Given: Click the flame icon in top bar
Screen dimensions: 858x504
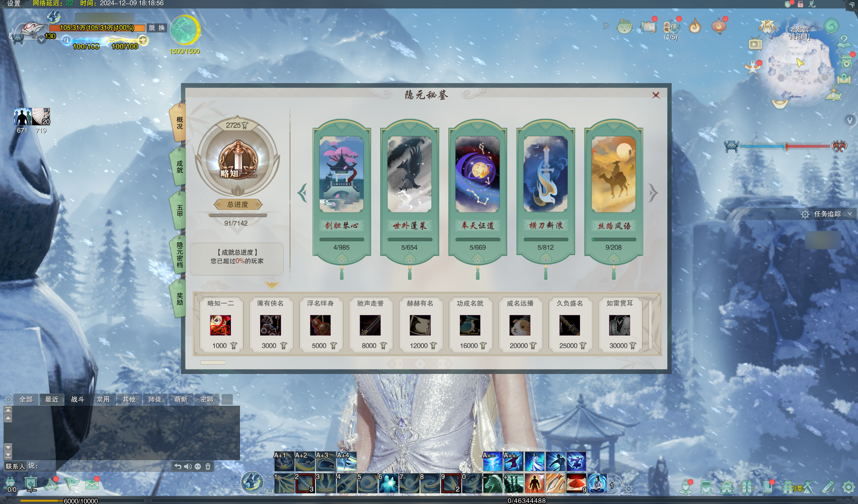Looking at the screenshot, I should point(694,26).
